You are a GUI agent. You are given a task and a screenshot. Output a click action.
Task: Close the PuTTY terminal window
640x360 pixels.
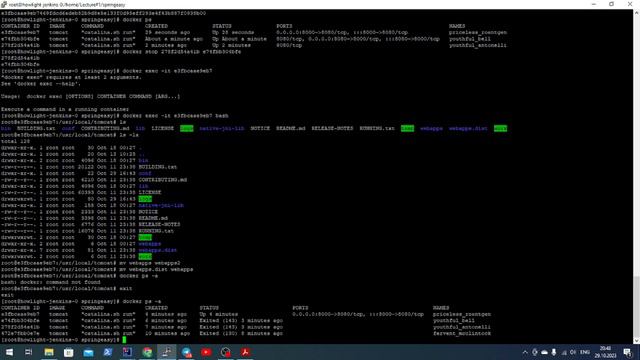coord(630,4)
